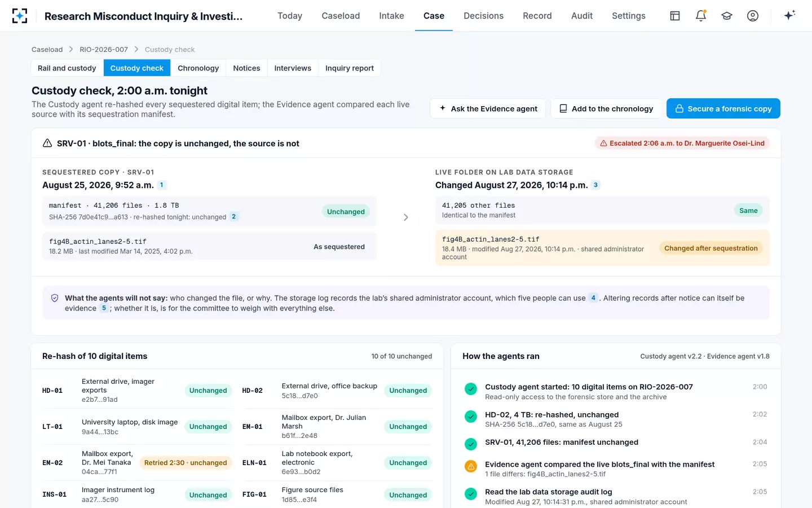Click citation marker 3 by Changed August 27
This screenshot has width=812, height=508.
point(595,185)
